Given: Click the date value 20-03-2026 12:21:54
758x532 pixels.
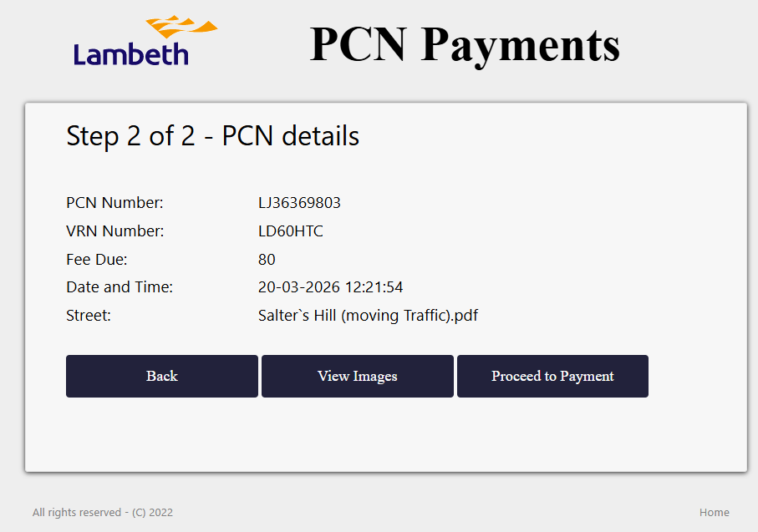Looking at the screenshot, I should 330,287.
